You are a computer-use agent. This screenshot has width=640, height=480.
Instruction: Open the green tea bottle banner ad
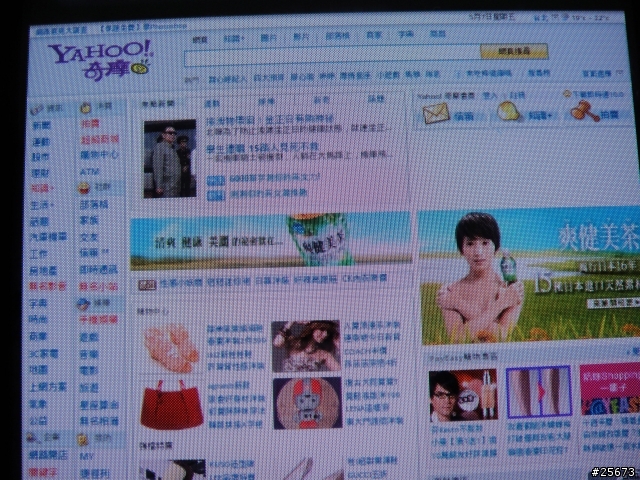(270, 242)
